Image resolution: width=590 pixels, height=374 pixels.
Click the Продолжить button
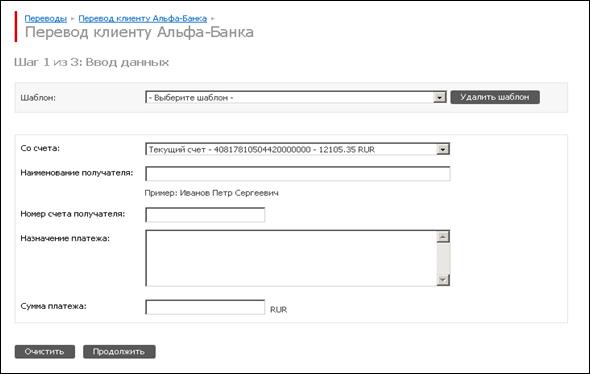point(119,351)
